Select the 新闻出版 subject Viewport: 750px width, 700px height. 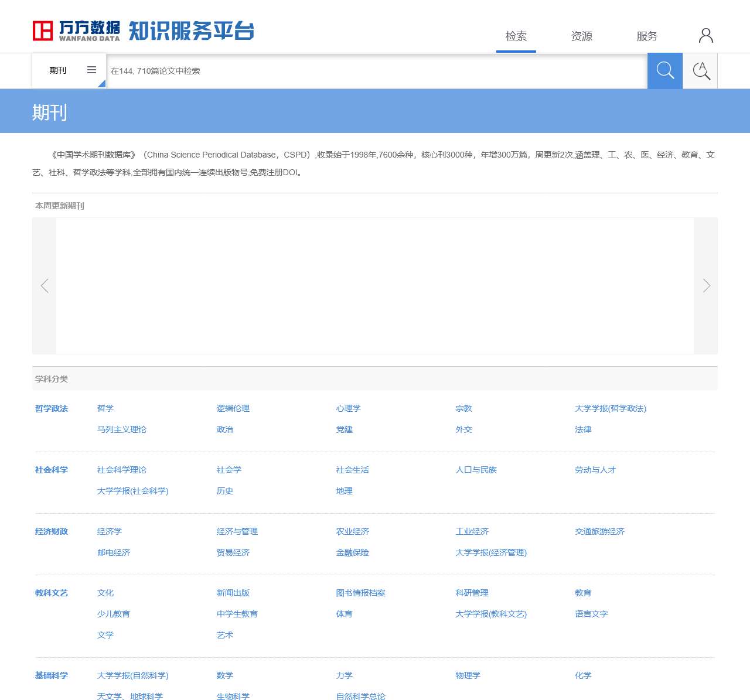(233, 593)
